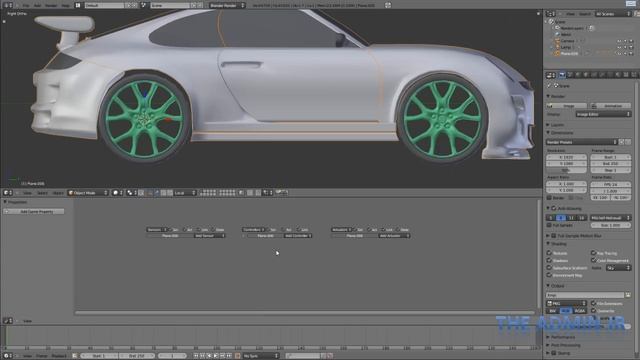Toggle Actuators State checkbox
640x360 pixels.
(x=398, y=229)
